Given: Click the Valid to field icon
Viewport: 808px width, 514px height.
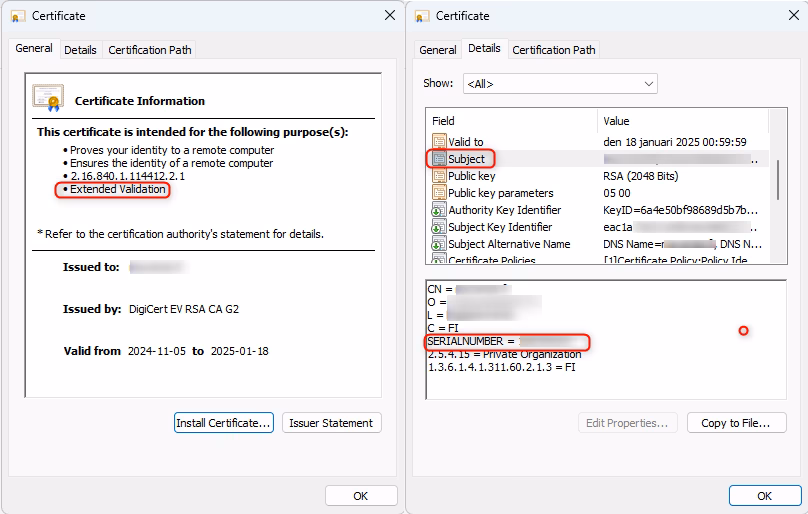Looking at the screenshot, I should coord(439,142).
